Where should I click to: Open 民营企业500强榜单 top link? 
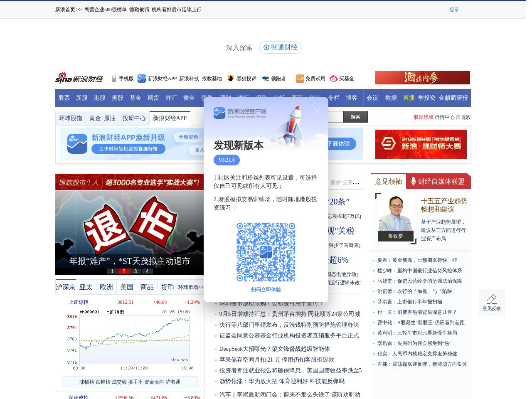click(x=105, y=10)
